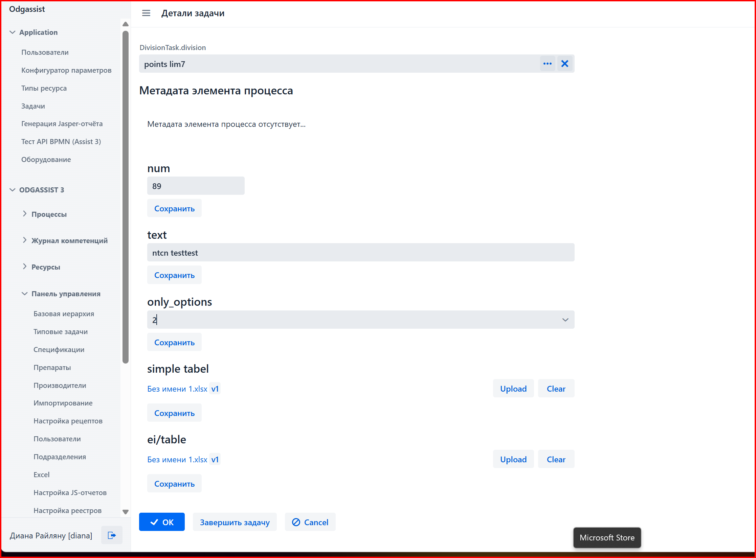Collapse Панель управления section
The height and width of the screenshot is (558, 756).
pyautogui.click(x=25, y=294)
